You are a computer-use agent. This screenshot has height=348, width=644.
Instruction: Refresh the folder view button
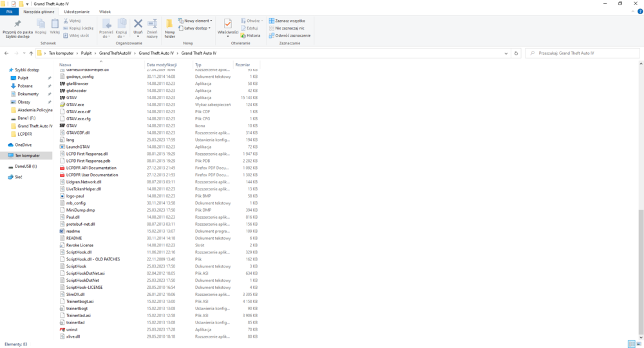[x=516, y=53]
